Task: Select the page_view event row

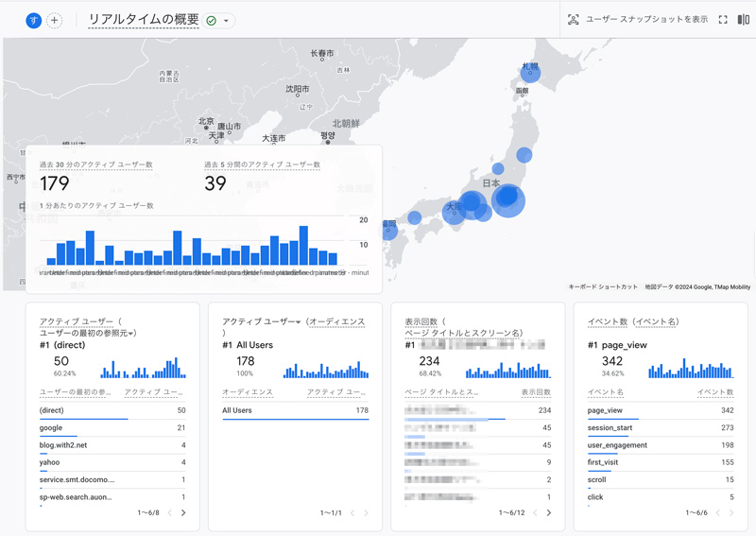Action: tap(661, 410)
